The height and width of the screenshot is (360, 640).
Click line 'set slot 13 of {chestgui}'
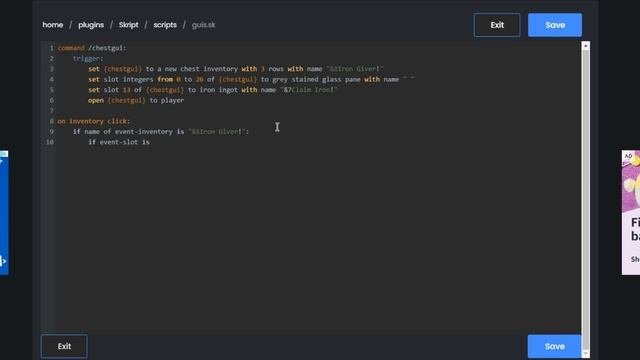click(x=212, y=90)
